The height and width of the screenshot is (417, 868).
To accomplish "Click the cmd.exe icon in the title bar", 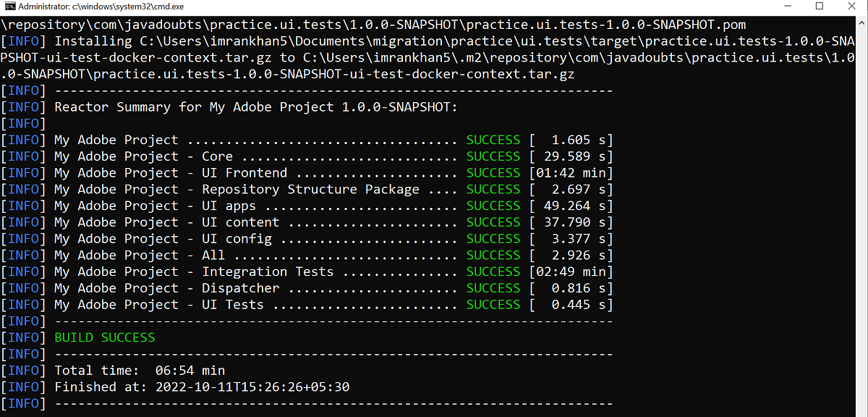I will tap(9, 7).
